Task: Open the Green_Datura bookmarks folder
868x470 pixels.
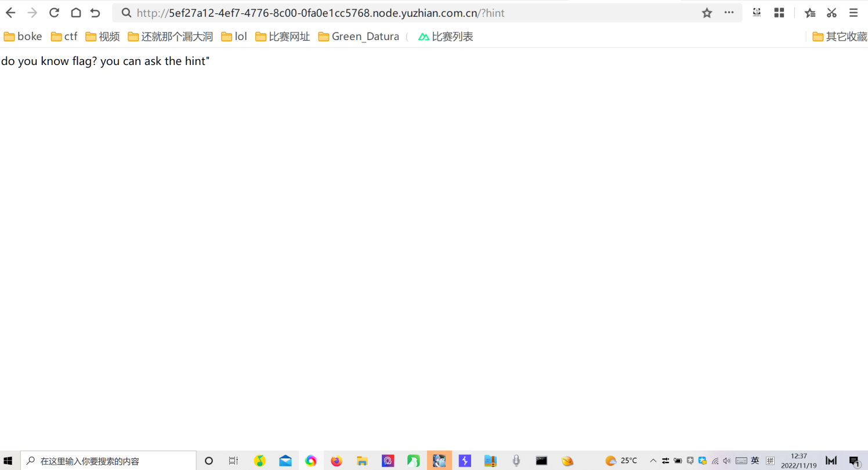Action: point(359,36)
